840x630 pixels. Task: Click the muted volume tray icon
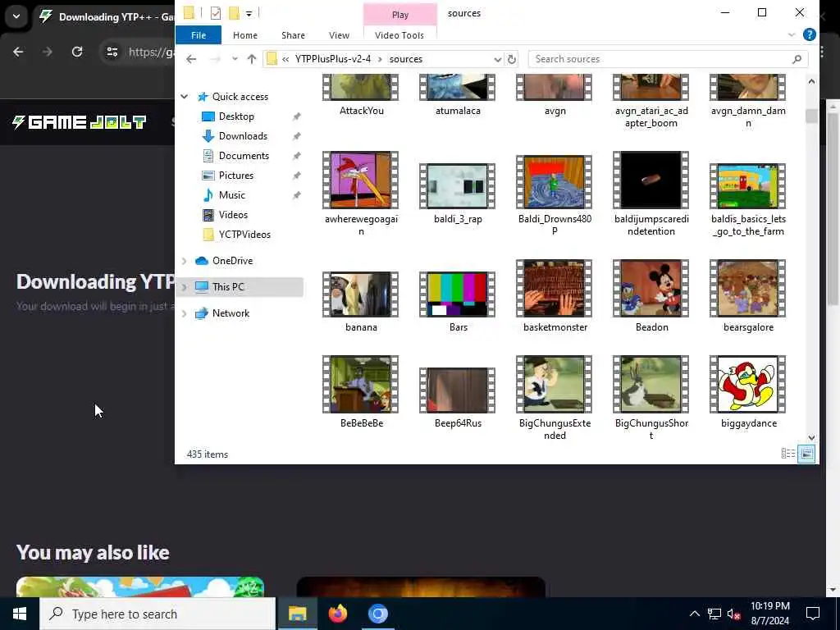pos(733,614)
